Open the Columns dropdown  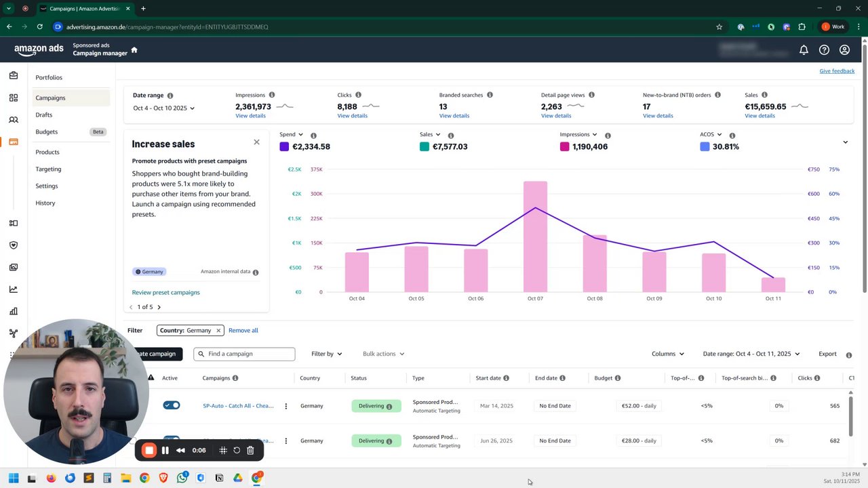[x=668, y=354]
